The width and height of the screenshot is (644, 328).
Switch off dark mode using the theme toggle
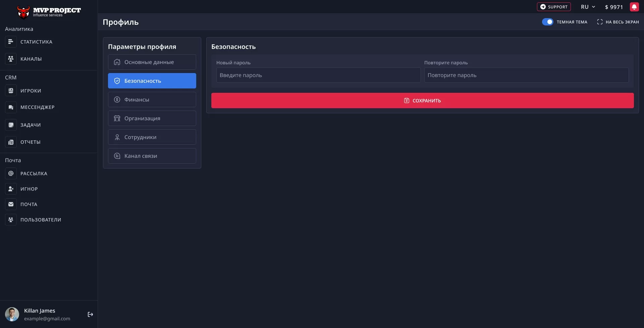[548, 22]
